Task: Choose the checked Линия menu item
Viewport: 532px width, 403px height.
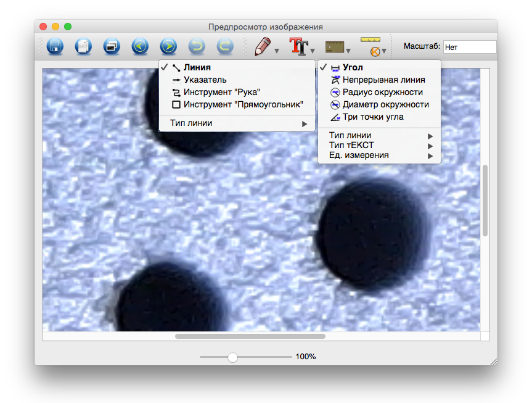Action: coord(237,67)
